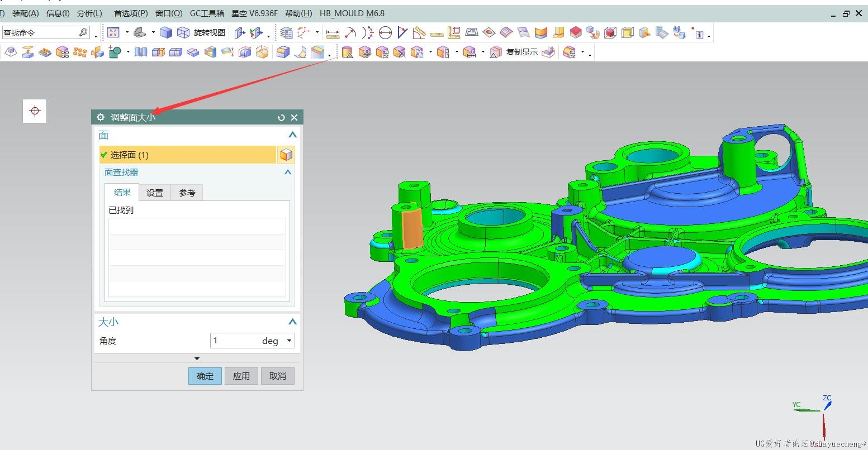Viewport: 868px width, 450px height.
Task: Click the measure radius icon
Action: 350,33
